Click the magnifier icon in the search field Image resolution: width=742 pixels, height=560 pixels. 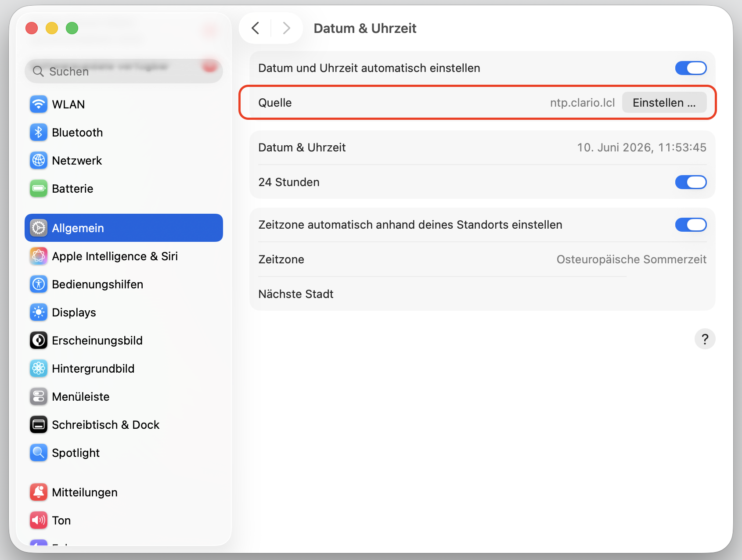pyautogui.click(x=39, y=72)
